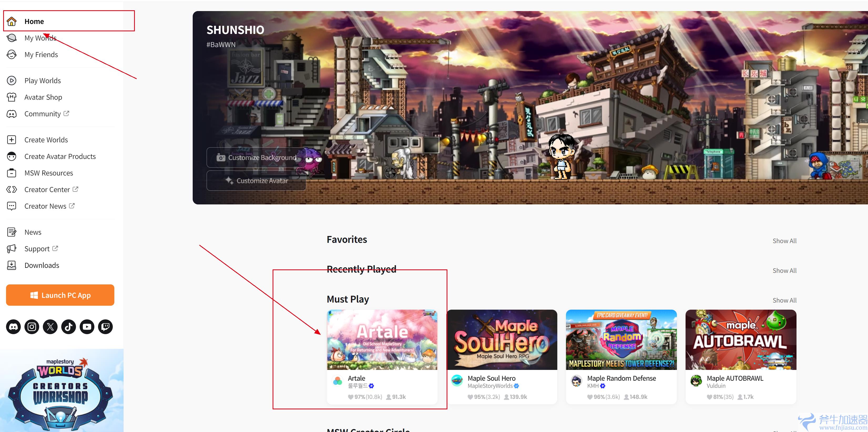Open the Maple AUTOBRAWL thumbnail
868x432 pixels.
741,340
